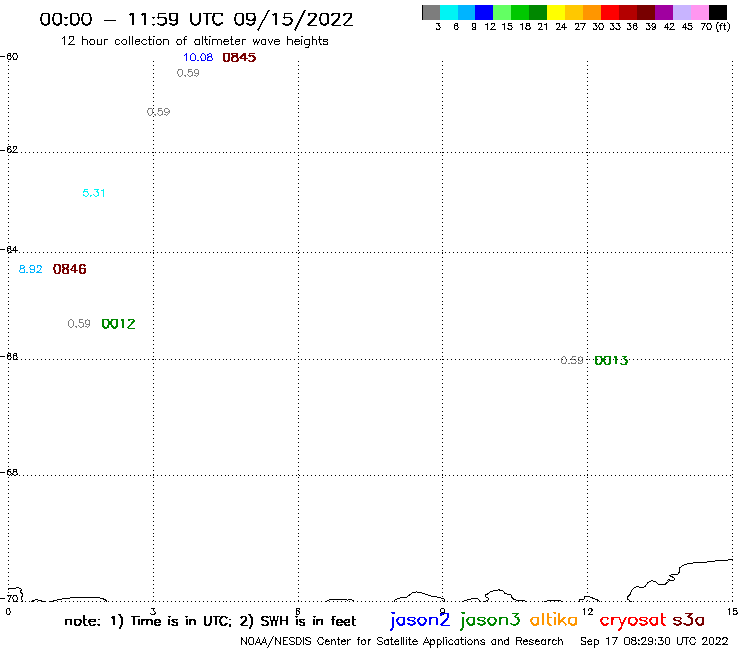This screenshot has height=650, width=740.
Task: Click the title '00:00 – 11:59 UTC 09/15/2022'
Action: pyautogui.click(x=196, y=19)
